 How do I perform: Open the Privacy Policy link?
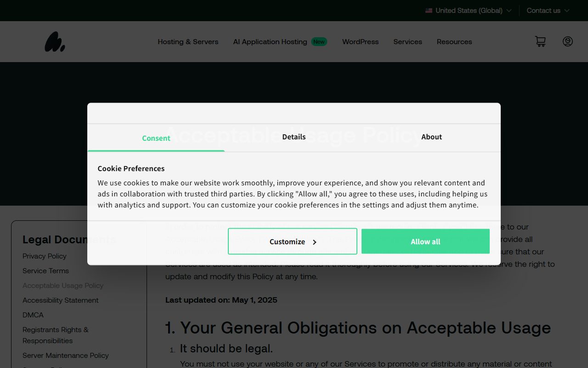45,256
